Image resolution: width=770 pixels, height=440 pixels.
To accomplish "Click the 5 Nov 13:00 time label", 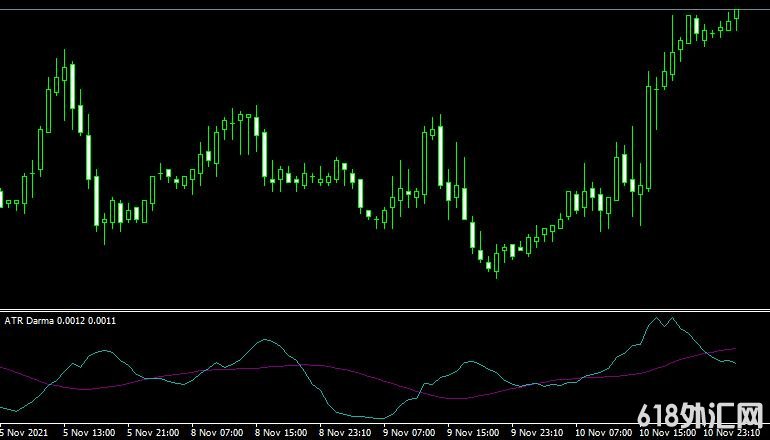I will click(x=89, y=433).
